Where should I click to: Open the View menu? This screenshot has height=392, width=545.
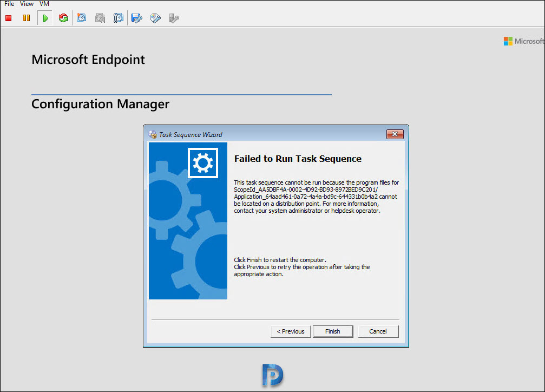tap(27, 4)
